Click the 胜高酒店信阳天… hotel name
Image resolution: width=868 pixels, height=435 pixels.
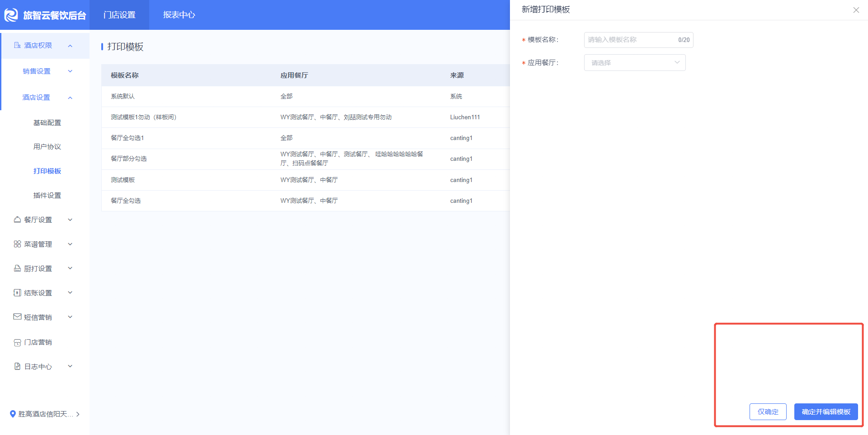[x=46, y=414]
